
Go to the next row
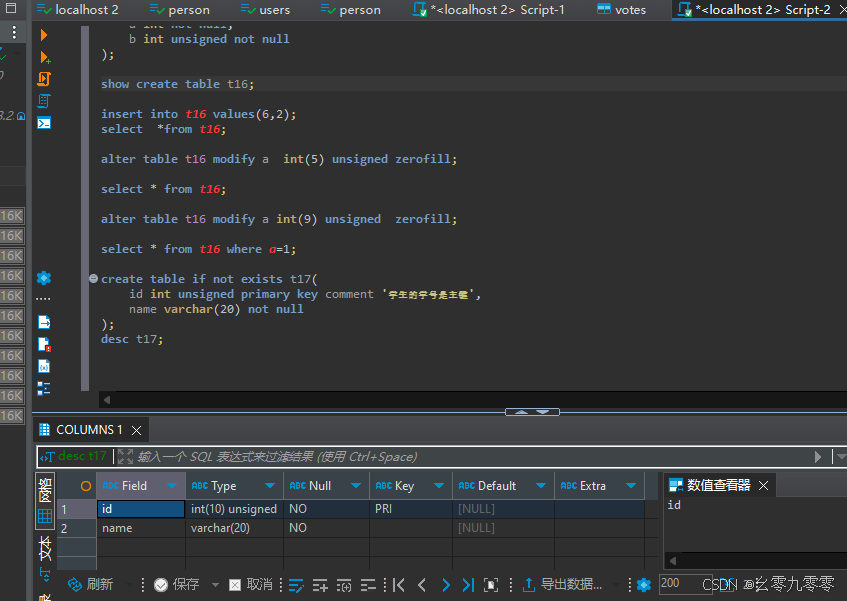coord(445,585)
